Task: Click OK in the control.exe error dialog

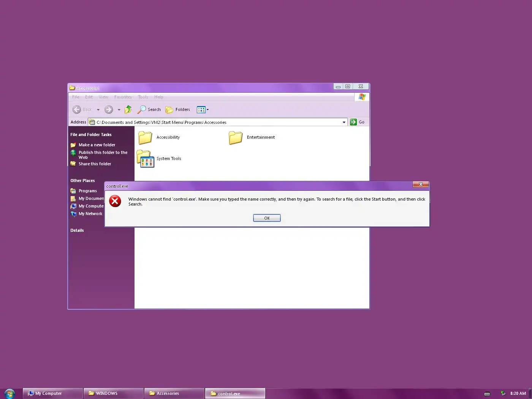Action: point(267,218)
